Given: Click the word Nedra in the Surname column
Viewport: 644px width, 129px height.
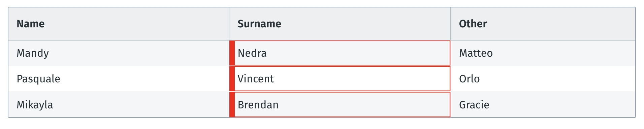Looking at the screenshot, I should coord(252,53).
